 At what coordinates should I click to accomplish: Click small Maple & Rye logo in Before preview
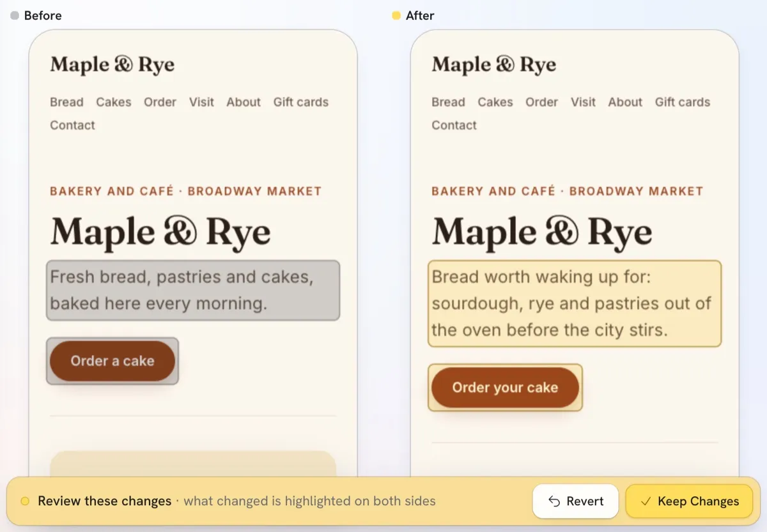point(112,65)
